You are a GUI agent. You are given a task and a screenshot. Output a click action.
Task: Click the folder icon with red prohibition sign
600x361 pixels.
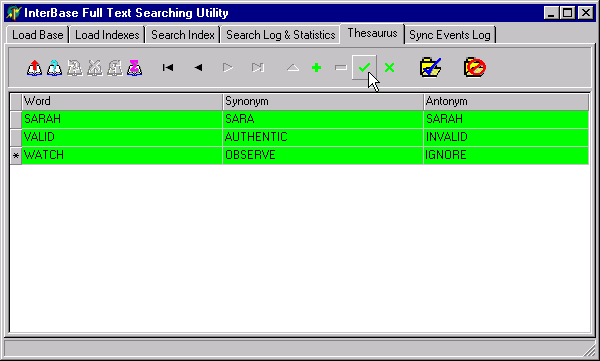(x=474, y=67)
